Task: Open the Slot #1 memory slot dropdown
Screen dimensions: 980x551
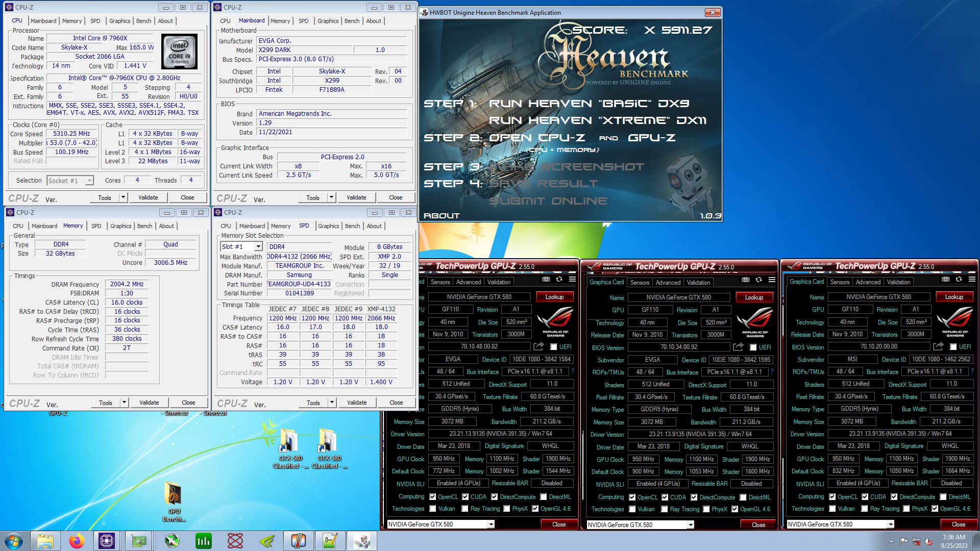Action: click(x=258, y=247)
